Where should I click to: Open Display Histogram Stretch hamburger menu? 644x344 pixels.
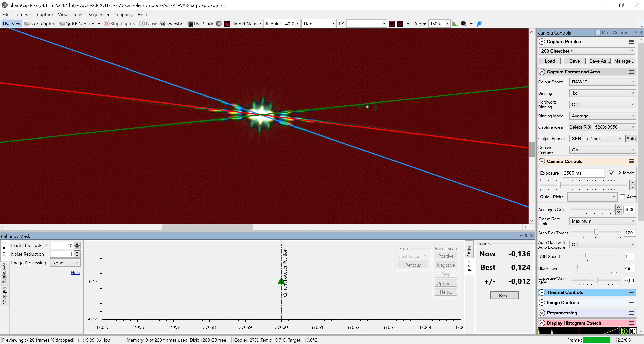[631, 323]
